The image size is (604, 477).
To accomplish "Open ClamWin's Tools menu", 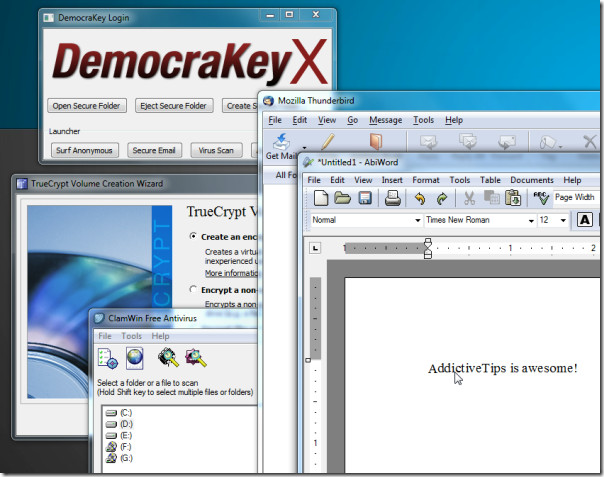I will (131, 336).
